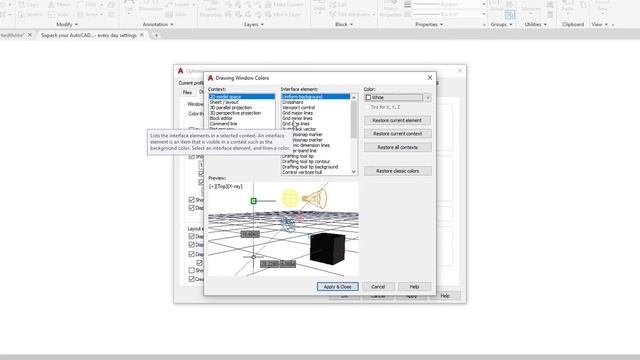
Task: Click the Apply & Close button
Action: click(x=338, y=287)
